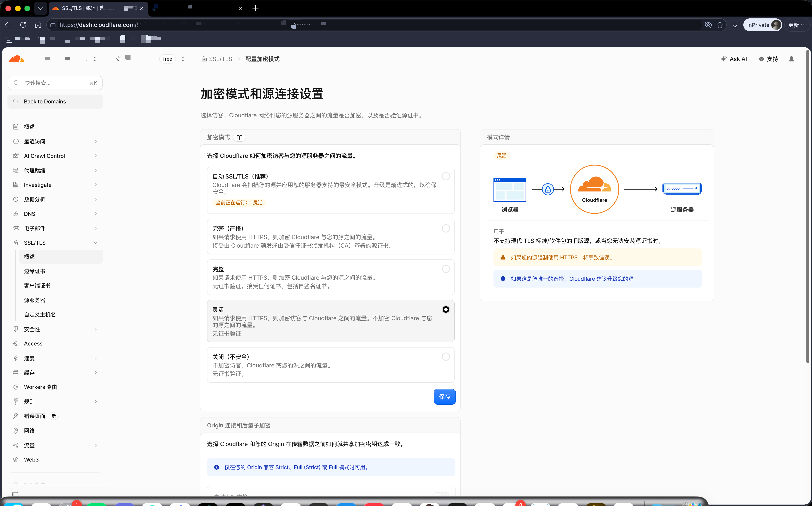
Task: Close the SSL/TLS browser tab
Action: 142,8
